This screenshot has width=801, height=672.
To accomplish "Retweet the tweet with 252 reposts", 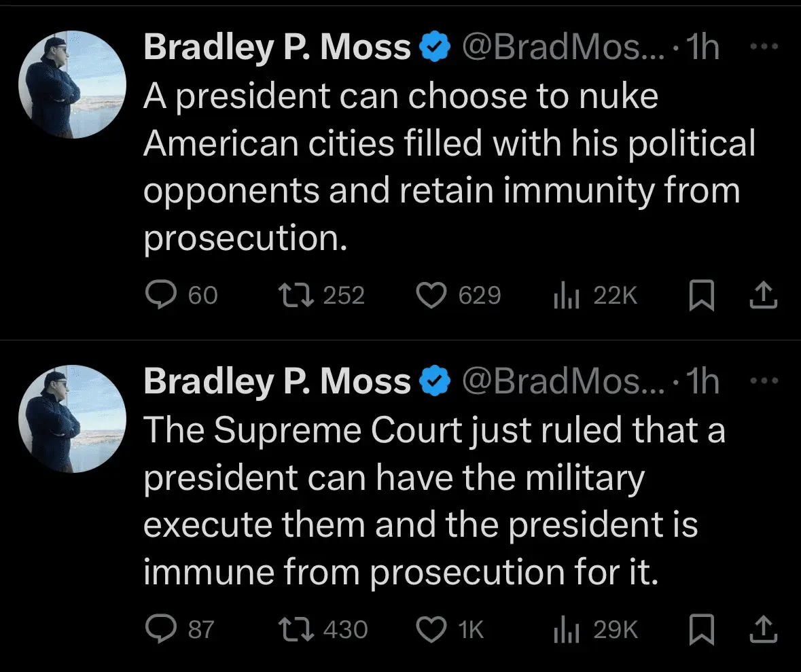I will tap(295, 296).
